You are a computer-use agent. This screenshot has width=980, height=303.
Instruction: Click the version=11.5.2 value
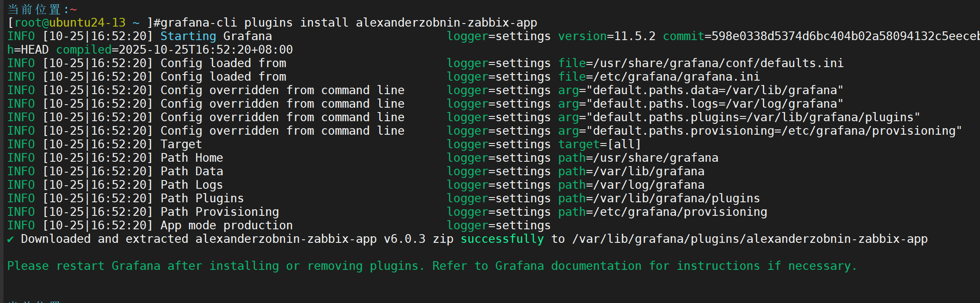coord(607,36)
